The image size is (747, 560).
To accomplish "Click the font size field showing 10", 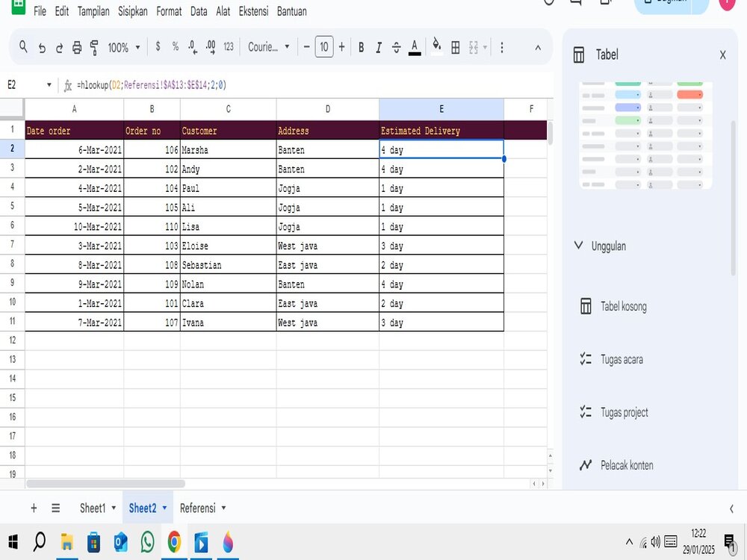I will click(324, 46).
